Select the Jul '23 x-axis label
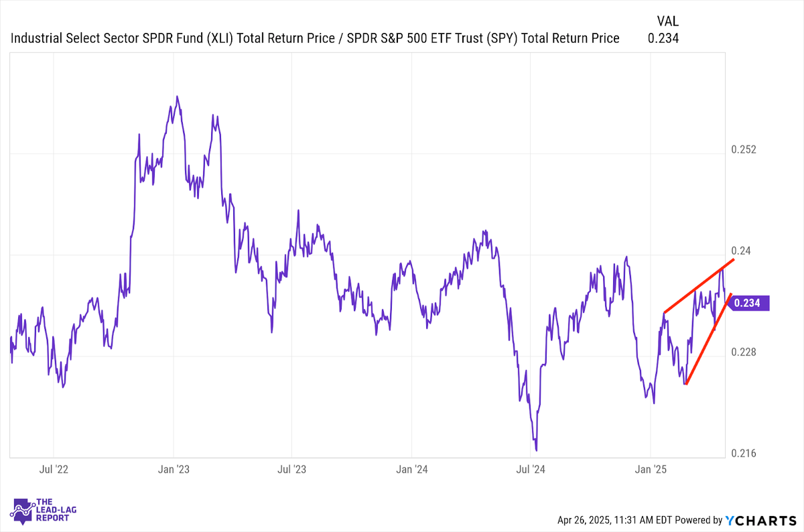 pos(291,469)
